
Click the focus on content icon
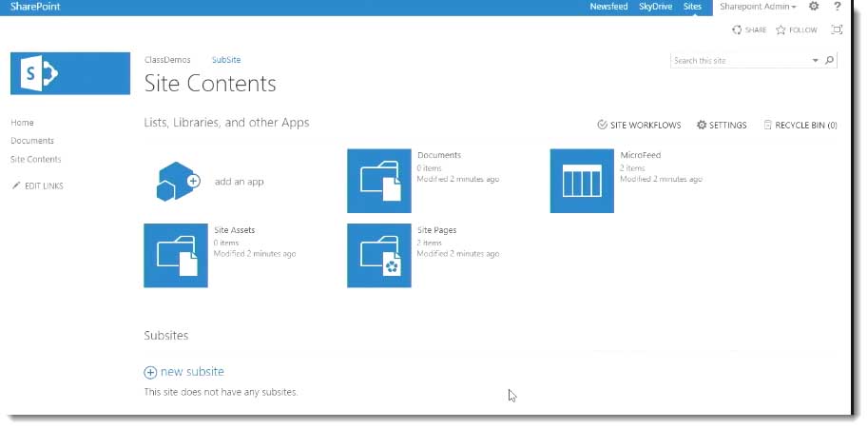pos(837,29)
